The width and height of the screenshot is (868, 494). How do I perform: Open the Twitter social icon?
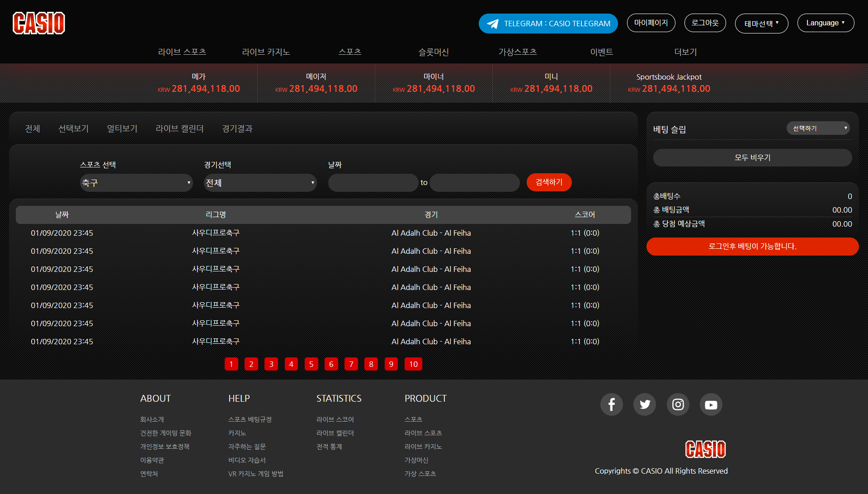pos(645,404)
